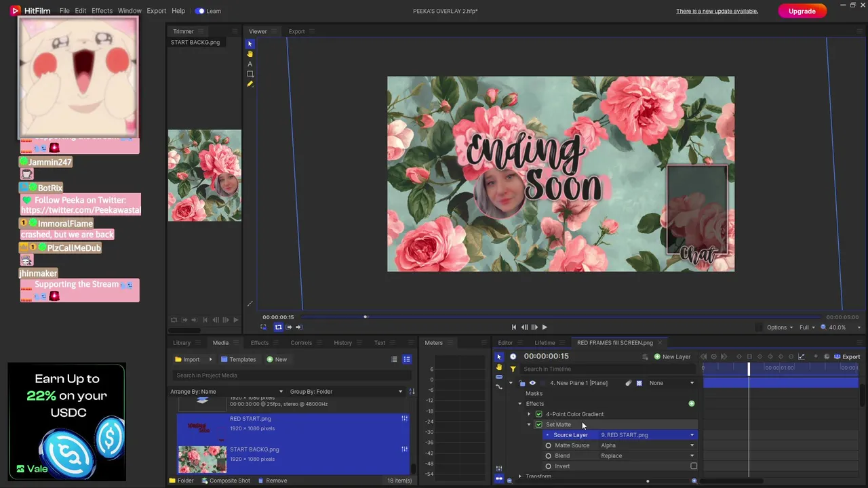Click Set Out point icon under Viewer
868x488 pixels.
[x=298, y=327]
